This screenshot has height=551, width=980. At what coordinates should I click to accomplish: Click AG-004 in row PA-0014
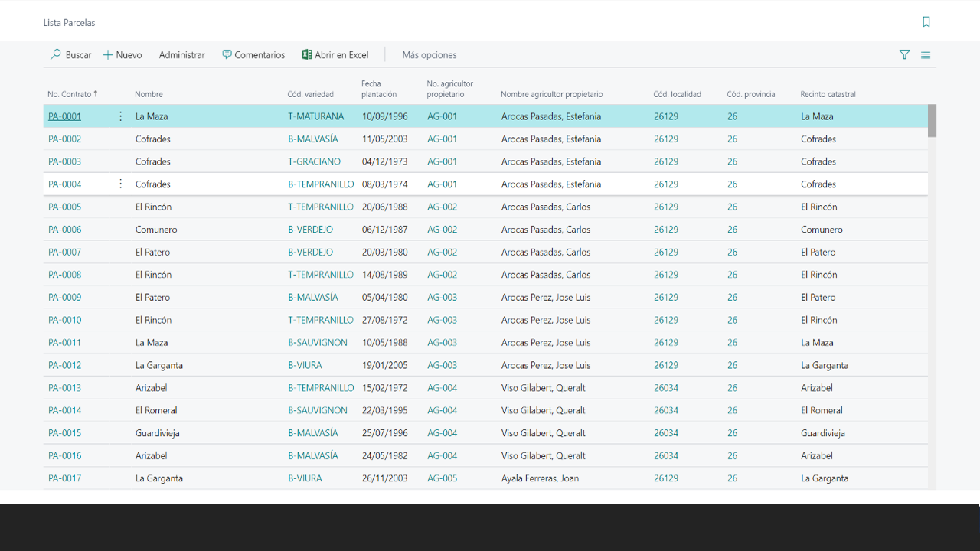442,410
